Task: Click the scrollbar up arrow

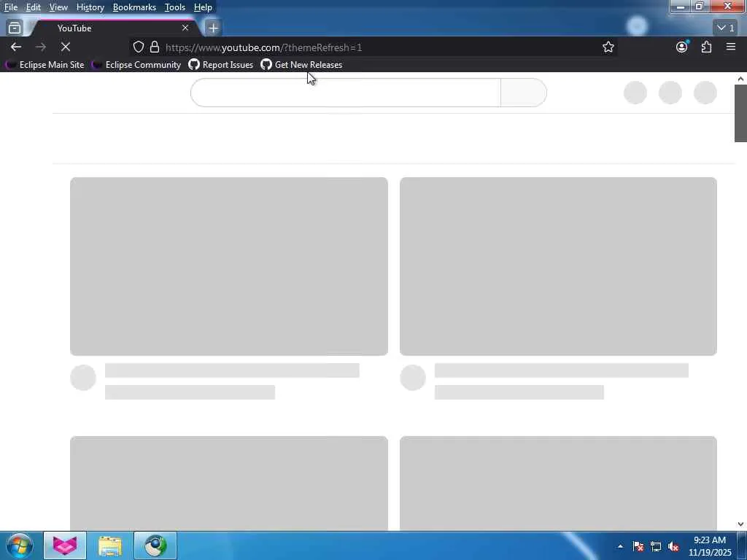Action: [740, 79]
